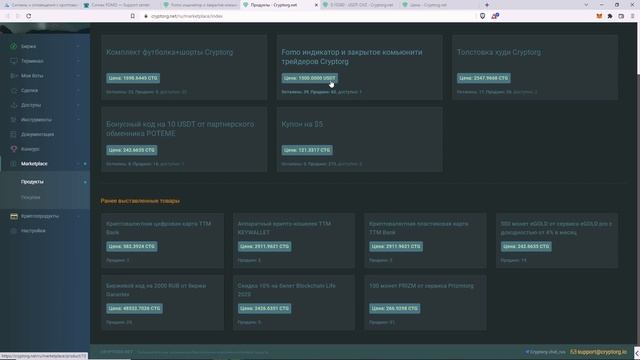Viewport: 640px width, 360px height.
Task: Expand the Сделки menu arrow
Action: click(x=78, y=90)
